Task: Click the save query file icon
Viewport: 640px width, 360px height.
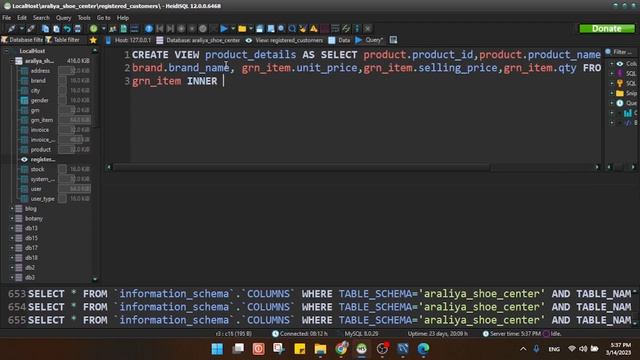Action: 260,29
